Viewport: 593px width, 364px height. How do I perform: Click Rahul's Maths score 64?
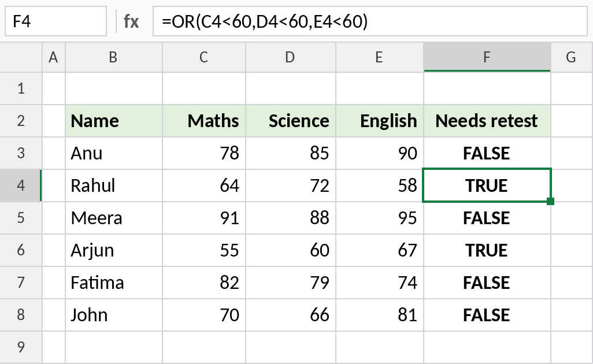coord(204,185)
